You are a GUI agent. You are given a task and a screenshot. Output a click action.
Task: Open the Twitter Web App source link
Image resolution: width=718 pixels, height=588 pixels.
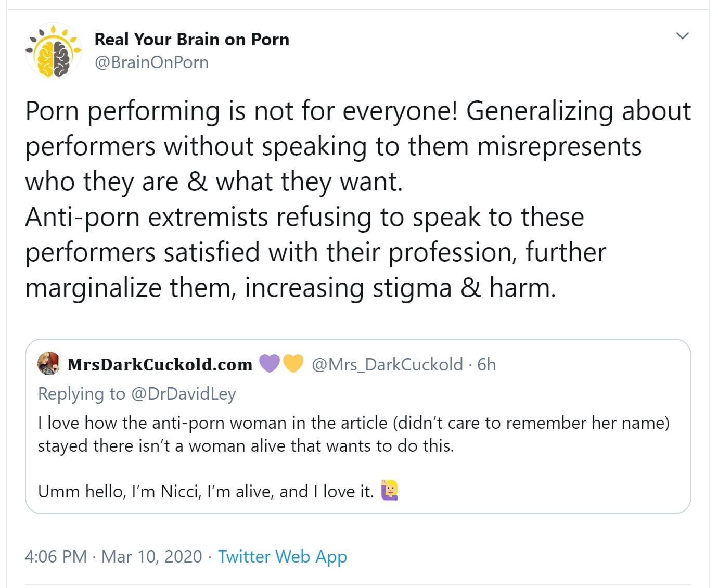pos(282,556)
